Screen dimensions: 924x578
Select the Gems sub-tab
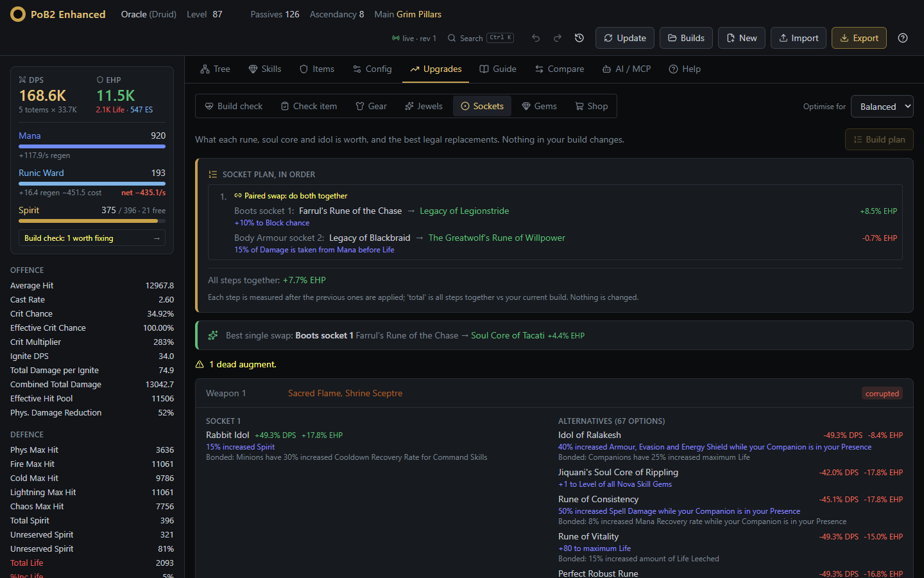coord(539,106)
